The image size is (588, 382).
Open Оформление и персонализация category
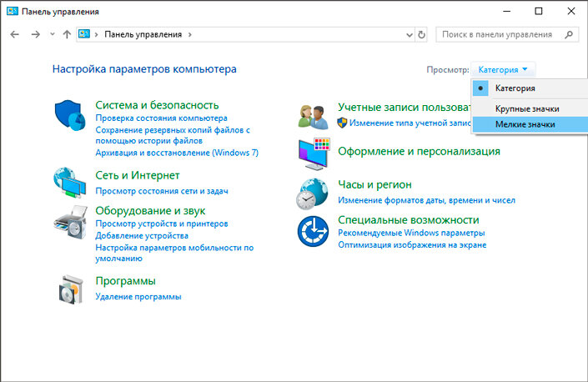tap(419, 152)
